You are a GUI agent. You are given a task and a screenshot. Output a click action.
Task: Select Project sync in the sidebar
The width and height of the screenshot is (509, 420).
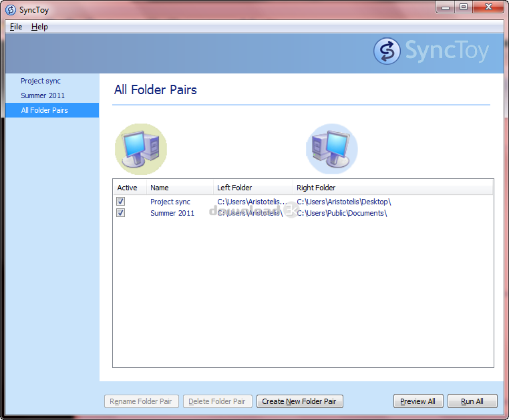pos(41,81)
